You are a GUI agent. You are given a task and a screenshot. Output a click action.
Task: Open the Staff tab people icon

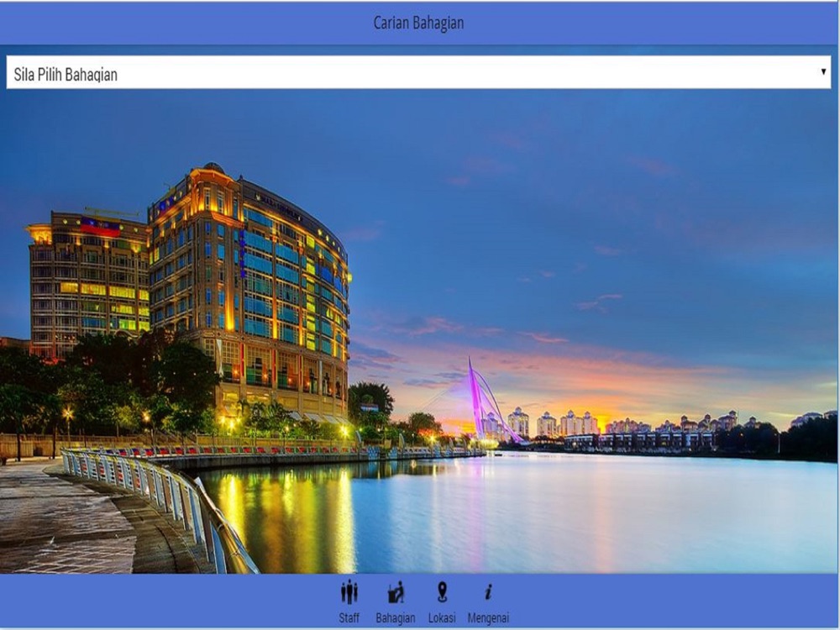pyautogui.click(x=349, y=592)
